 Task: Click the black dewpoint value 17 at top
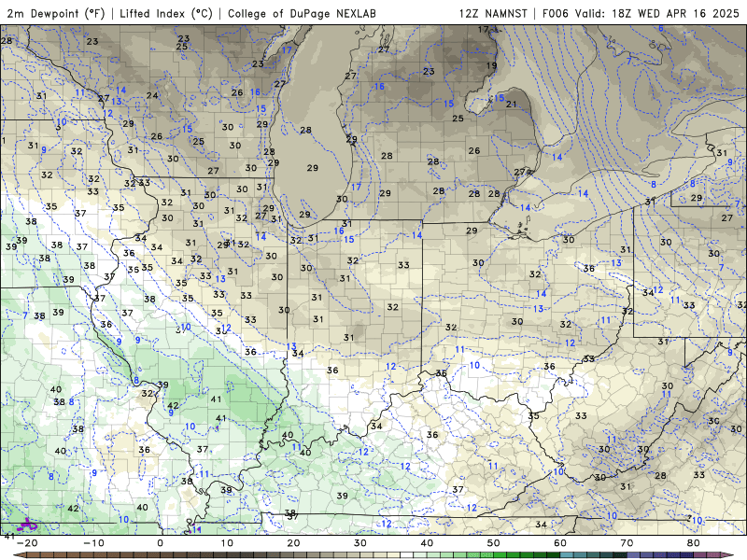click(484, 30)
